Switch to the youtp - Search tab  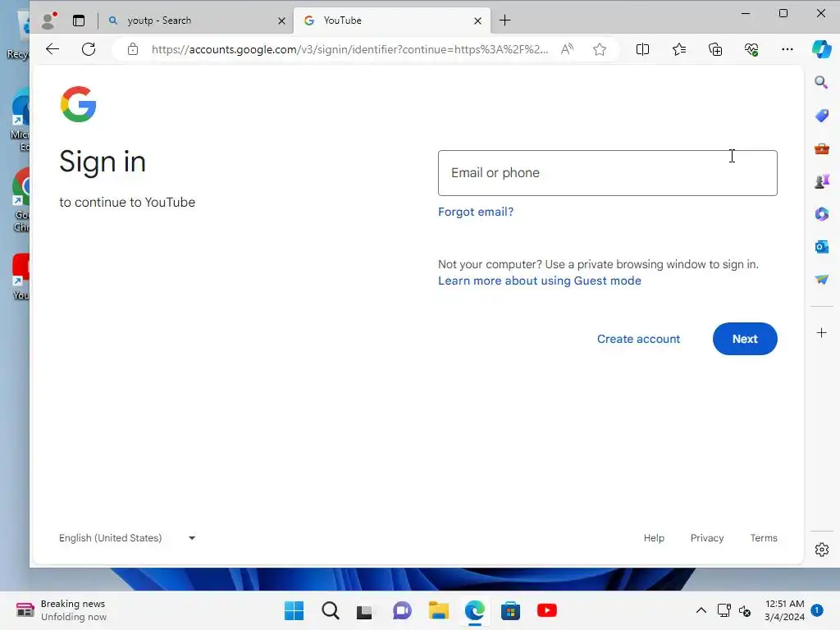point(196,21)
